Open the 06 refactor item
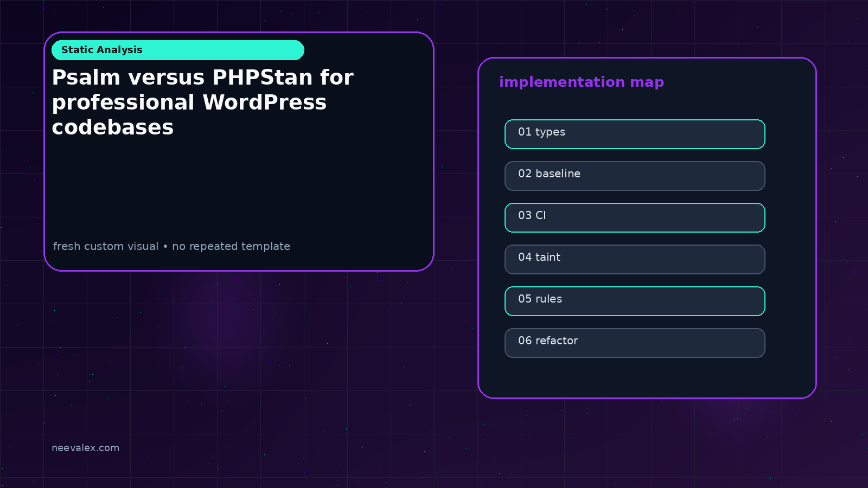 [x=635, y=343]
